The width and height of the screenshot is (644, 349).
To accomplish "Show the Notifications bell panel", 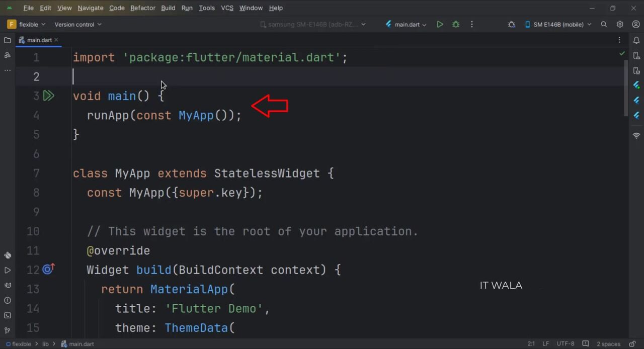I will (636, 40).
